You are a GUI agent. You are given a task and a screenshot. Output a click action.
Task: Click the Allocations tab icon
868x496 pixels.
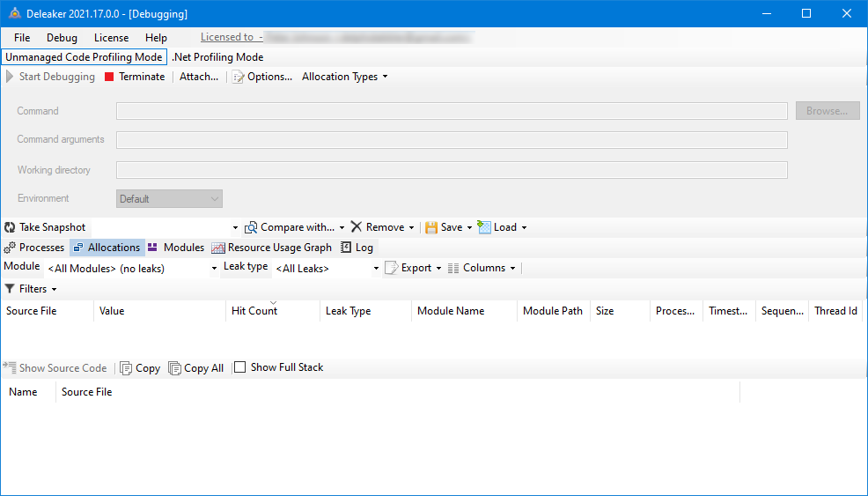78,248
